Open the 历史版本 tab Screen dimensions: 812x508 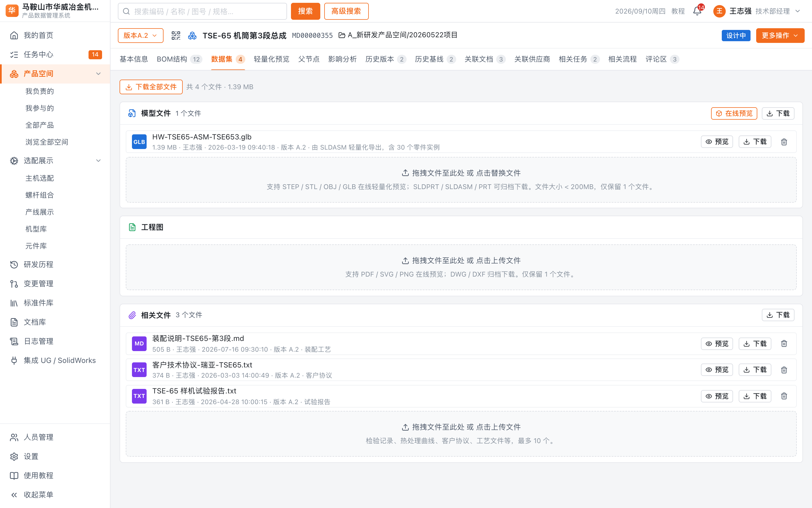pyautogui.click(x=385, y=59)
